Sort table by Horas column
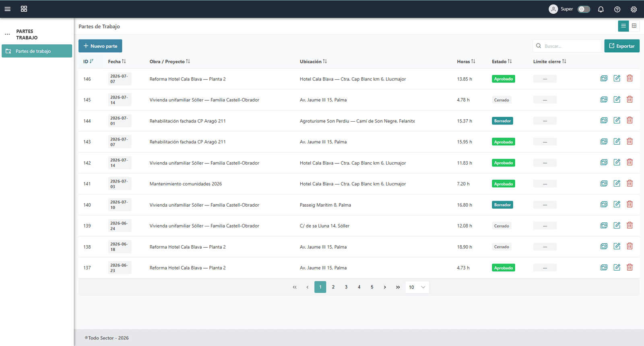The height and width of the screenshot is (346, 644). pos(466,62)
